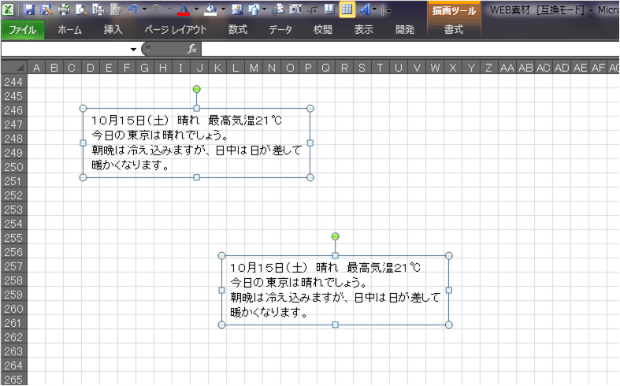The image size is (620, 386).
Task: Open Print Preview with the magnifier page icon
Action: point(81,9)
